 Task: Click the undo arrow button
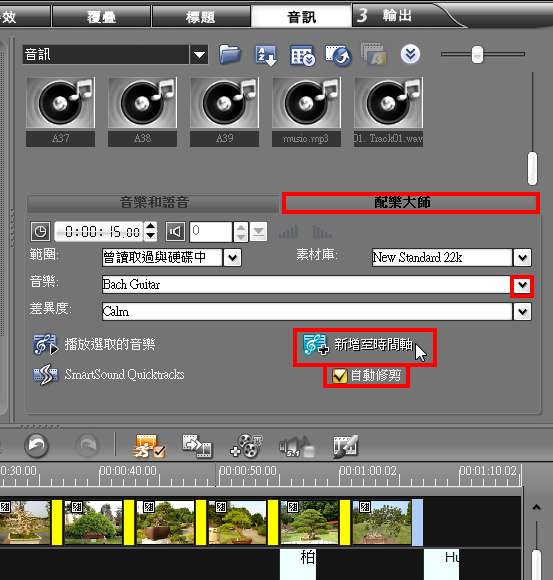click(x=36, y=445)
